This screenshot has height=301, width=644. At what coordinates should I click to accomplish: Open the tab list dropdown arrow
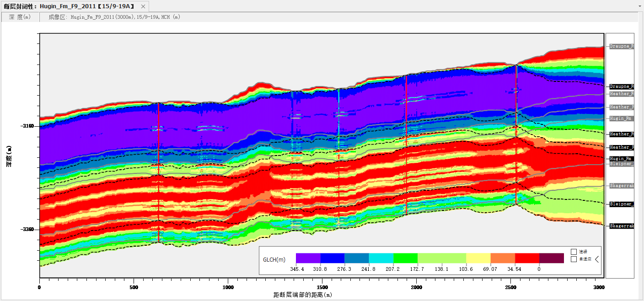click(x=639, y=7)
